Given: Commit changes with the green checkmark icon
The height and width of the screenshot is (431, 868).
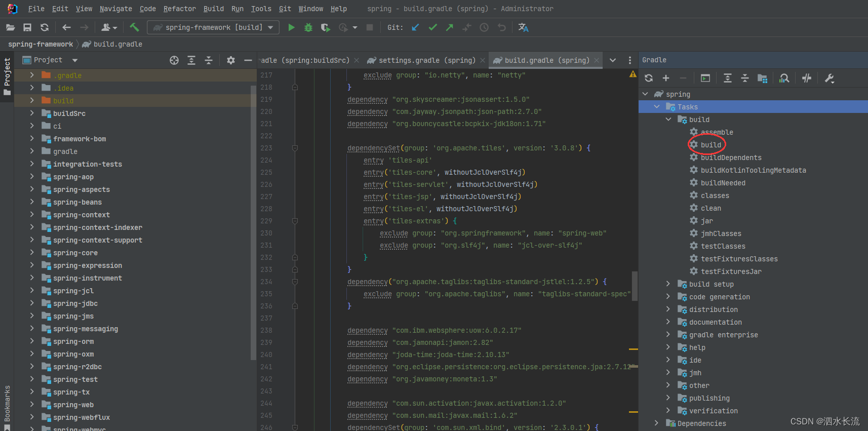Looking at the screenshot, I should [432, 27].
